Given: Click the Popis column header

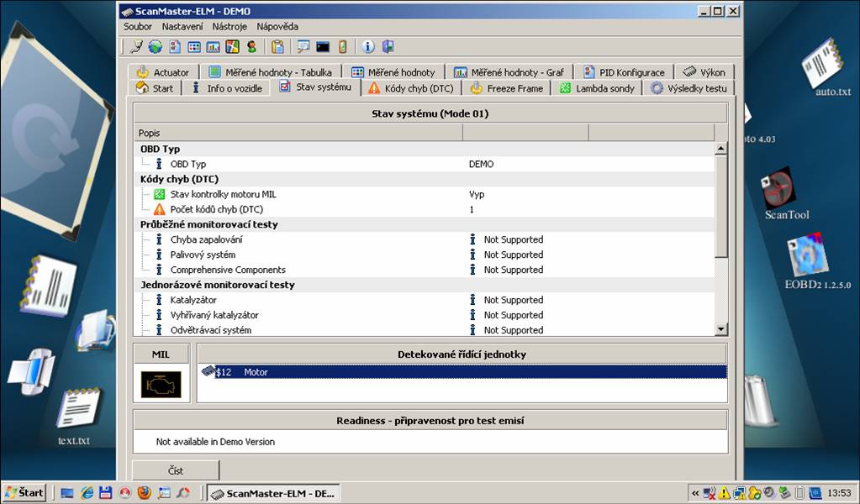Looking at the screenshot, I should [298, 133].
